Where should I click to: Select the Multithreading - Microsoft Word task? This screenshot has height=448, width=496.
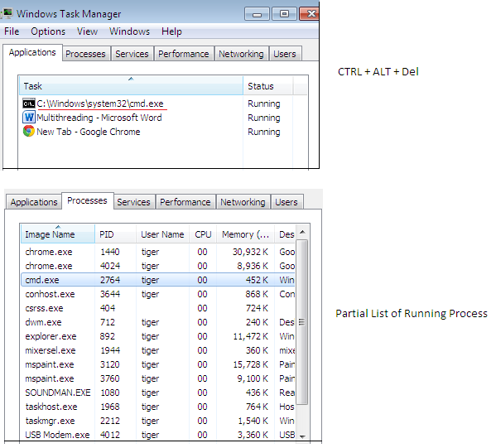pos(99,118)
